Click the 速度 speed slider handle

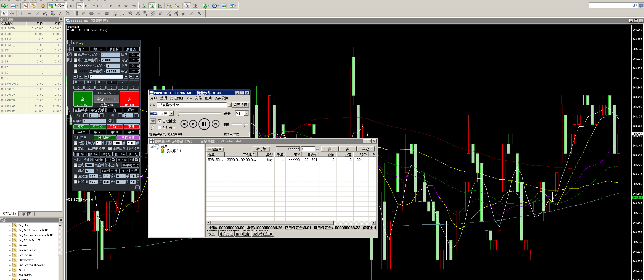[244, 124]
